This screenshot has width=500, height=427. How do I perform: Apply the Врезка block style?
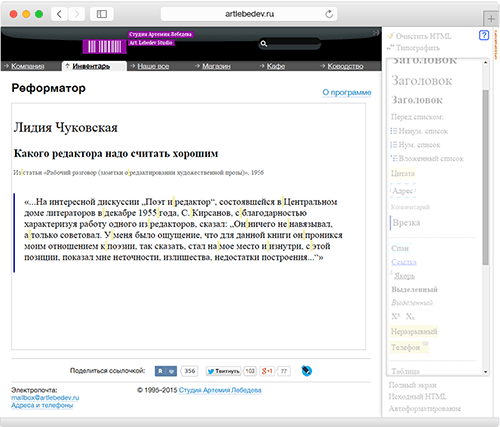click(406, 223)
